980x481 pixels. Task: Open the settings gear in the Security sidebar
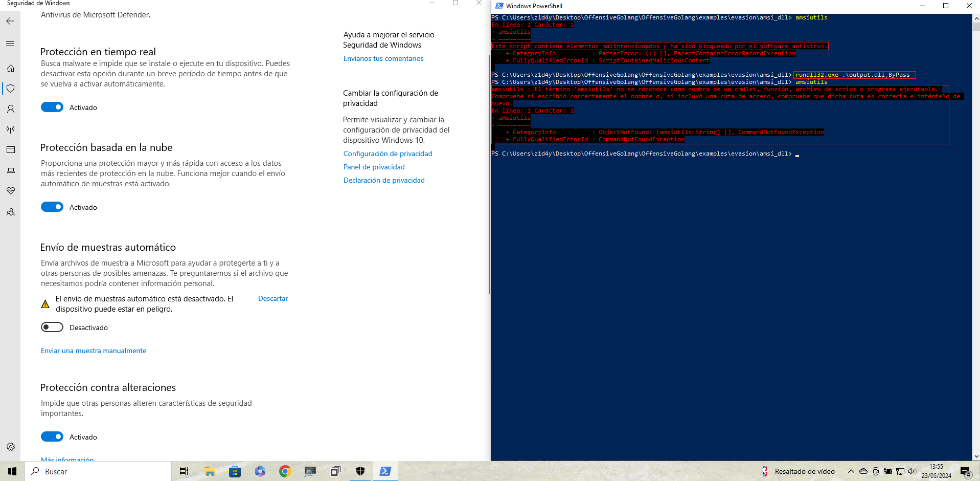coord(10,447)
